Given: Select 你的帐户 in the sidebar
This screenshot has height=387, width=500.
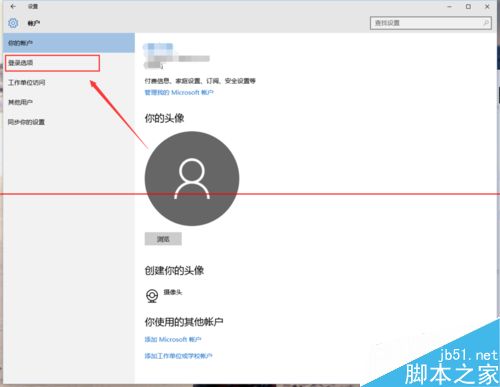Looking at the screenshot, I should point(69,43).
